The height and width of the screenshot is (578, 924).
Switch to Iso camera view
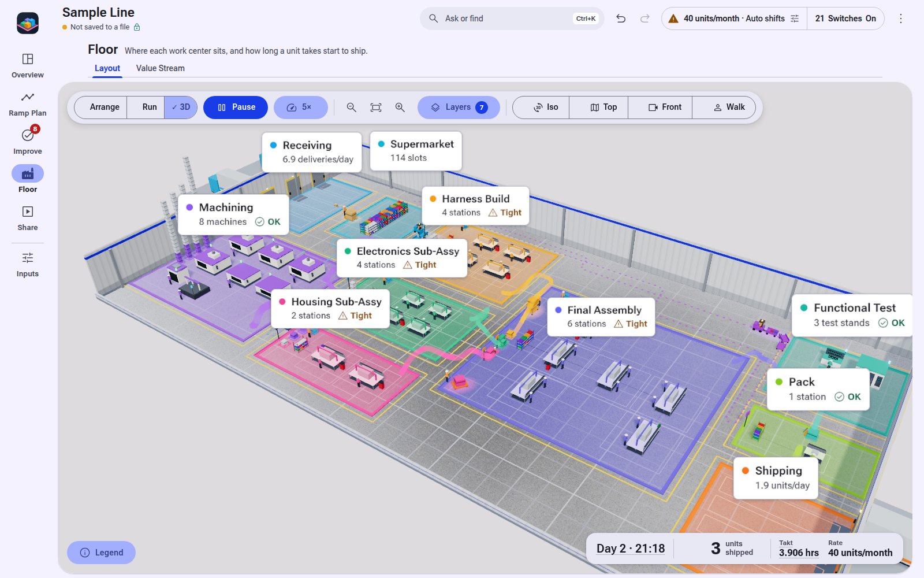[541, 108]
